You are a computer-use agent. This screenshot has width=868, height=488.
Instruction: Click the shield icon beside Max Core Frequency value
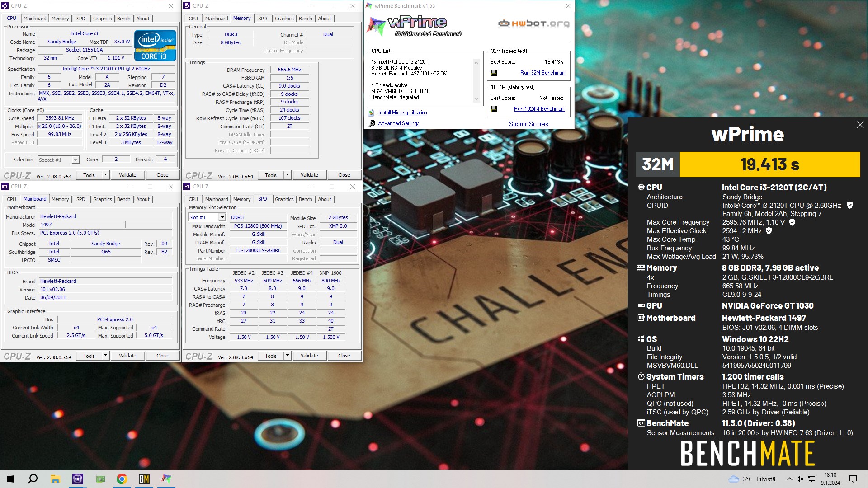792,222
